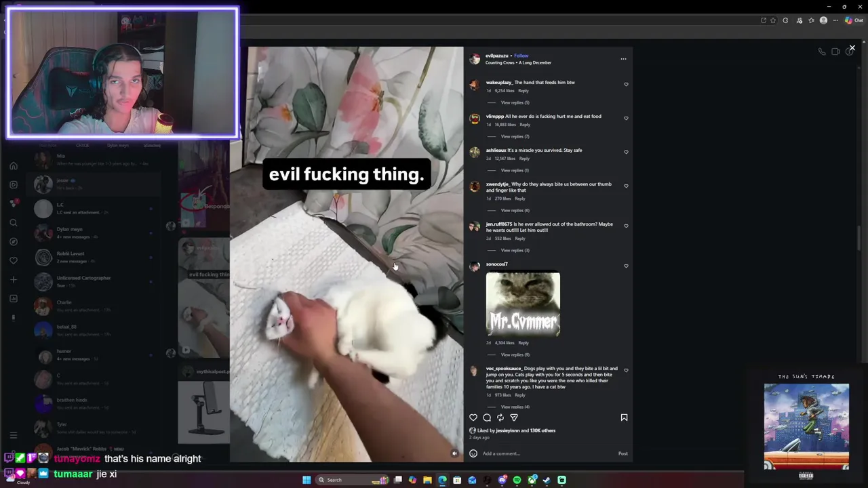This screenshot has width=868, height=488.
Task: Open Explore compass in the Instagram sidebar
Action: tap(13, 241)
